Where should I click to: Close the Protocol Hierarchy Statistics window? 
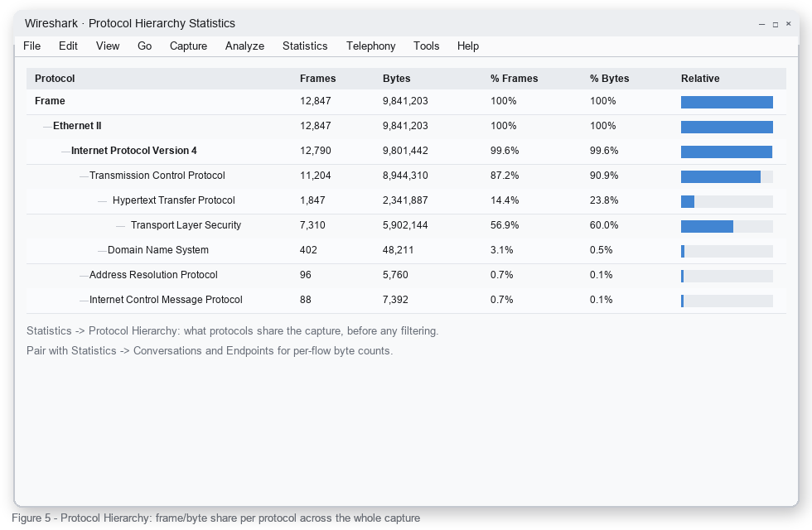click(789, 24)
